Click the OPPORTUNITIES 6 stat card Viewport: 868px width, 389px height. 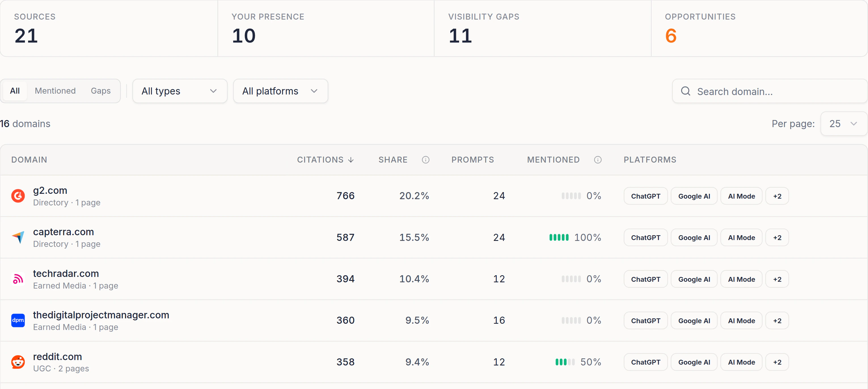[x=759, y=28]
